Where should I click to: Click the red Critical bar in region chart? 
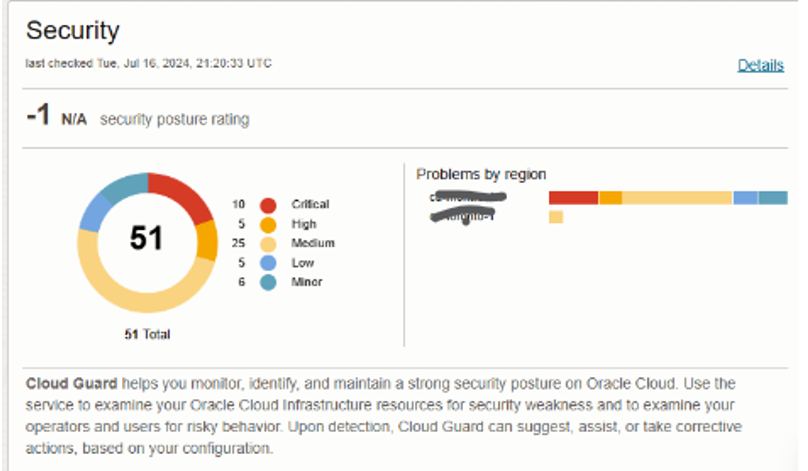[x=573, y=198]
